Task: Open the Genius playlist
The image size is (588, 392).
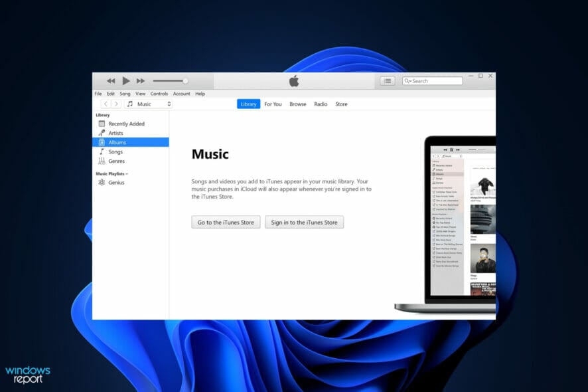Action: (131, 182)
